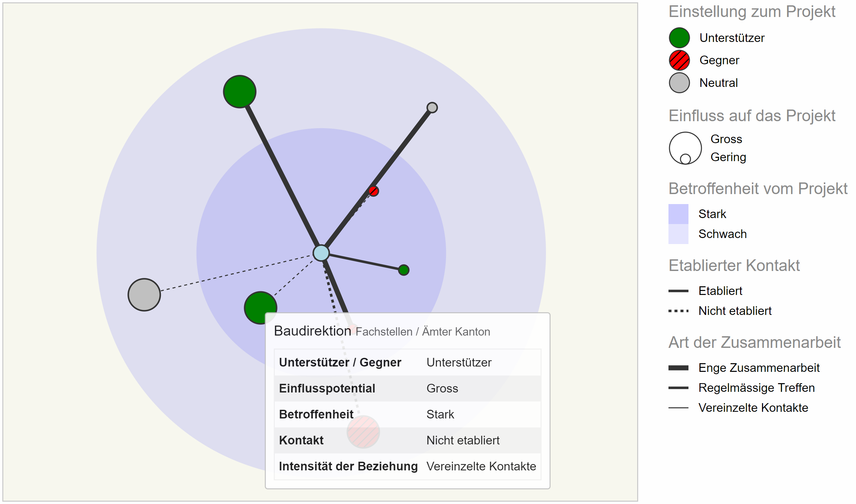Select the small green supporter node
The height and width of the screenshot is (504, 856).
point(404,270)
